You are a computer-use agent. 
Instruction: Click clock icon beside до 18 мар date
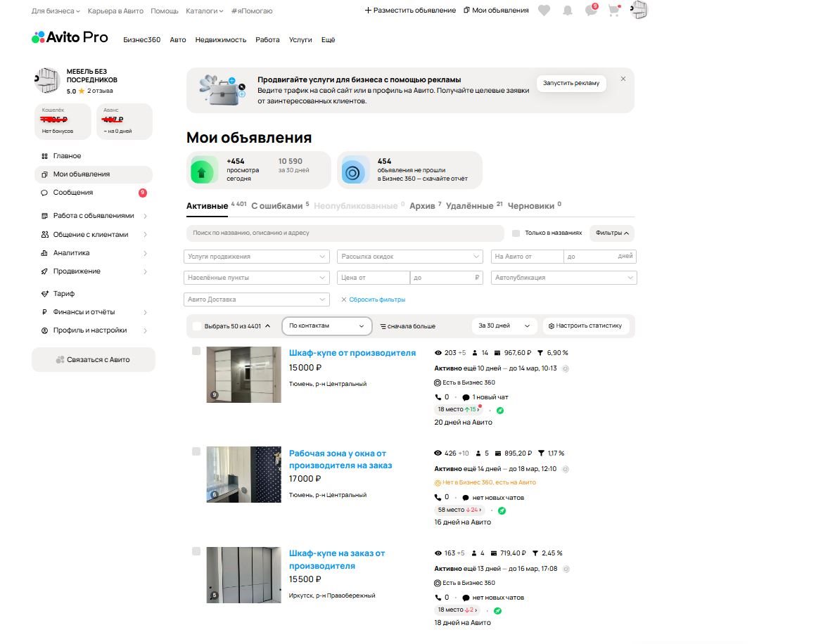click(x=566, y=469)
